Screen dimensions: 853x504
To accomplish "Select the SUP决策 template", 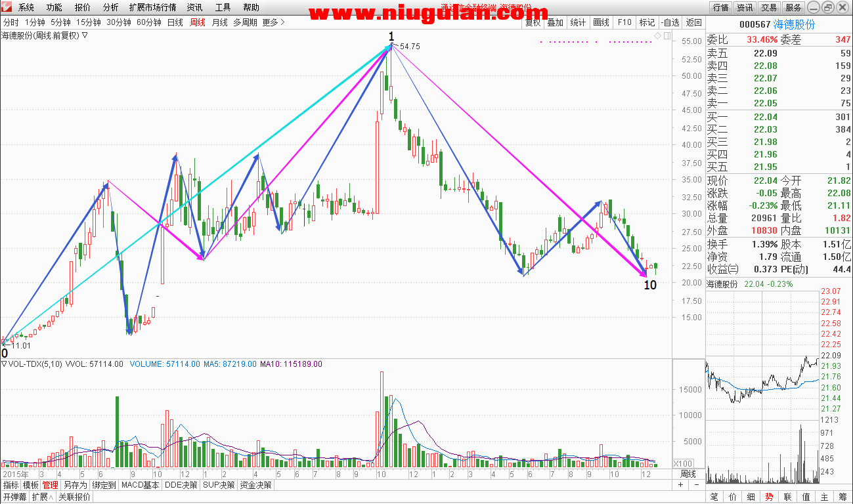I will (x=219, y=485).
